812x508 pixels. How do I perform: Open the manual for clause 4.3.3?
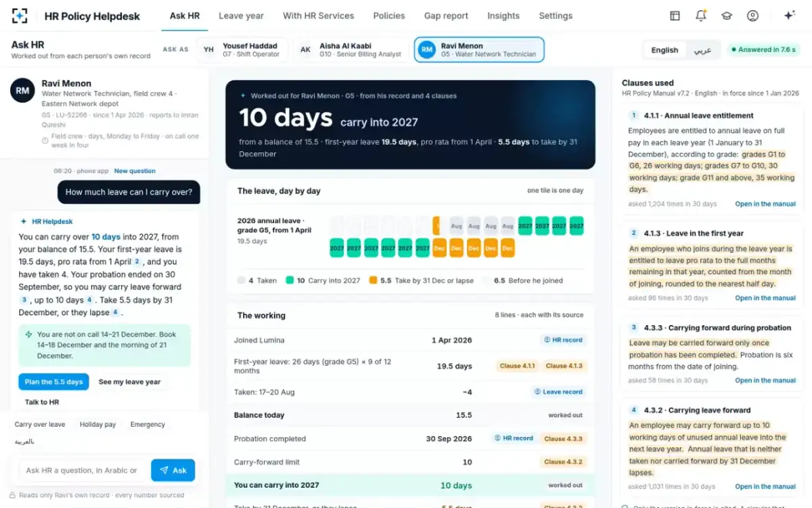click(765, 381)
